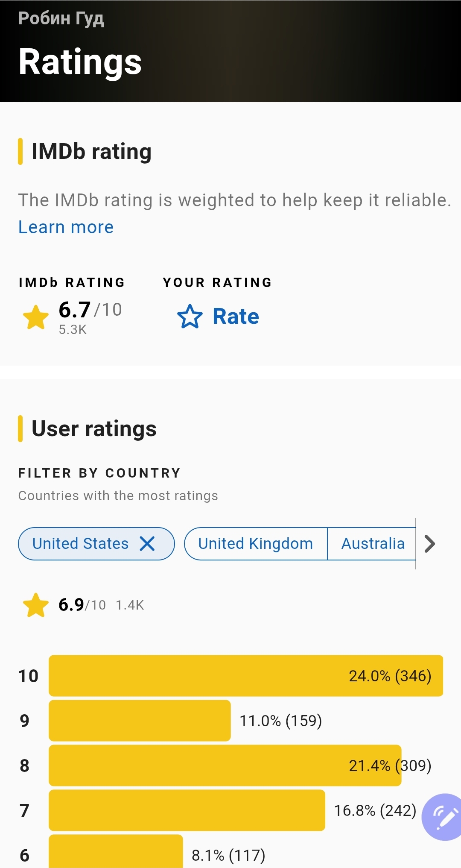Tap the blue outlined Rate star
Image resolution: width=461 pixels, height=868 pixels.
pos(190,317)
